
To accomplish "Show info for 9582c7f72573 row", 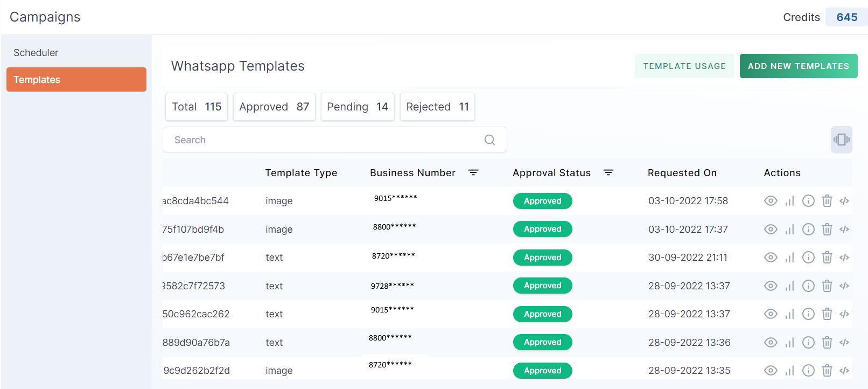I will pos(808,286).
